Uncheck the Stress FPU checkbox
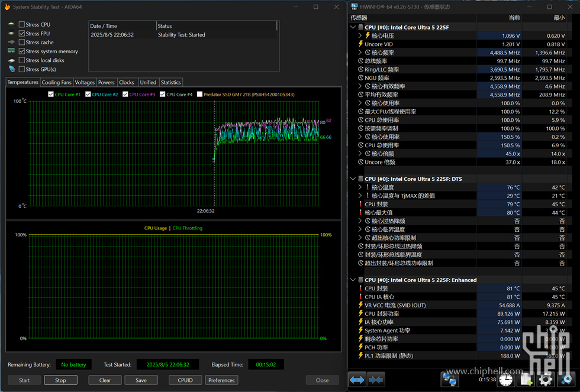 (x=22, y=33)
